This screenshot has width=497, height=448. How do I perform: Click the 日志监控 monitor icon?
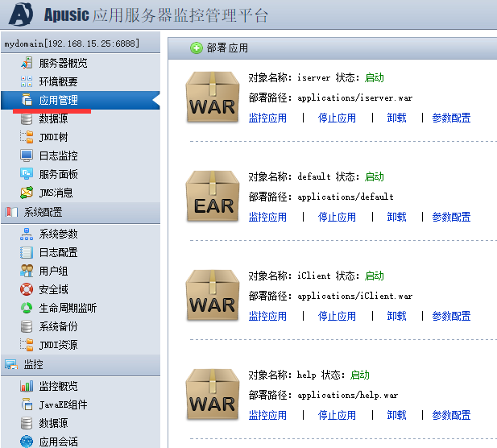[x=27, y=156]
